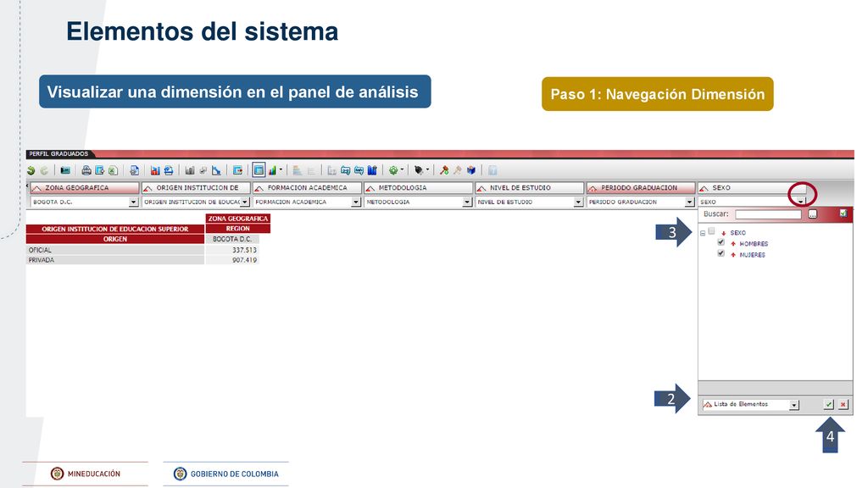Click the red hammer tool icon

point(444,170)
